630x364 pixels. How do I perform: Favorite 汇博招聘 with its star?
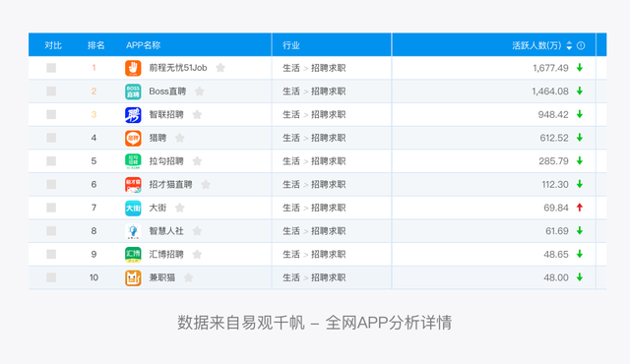click(x=197, y=254)
